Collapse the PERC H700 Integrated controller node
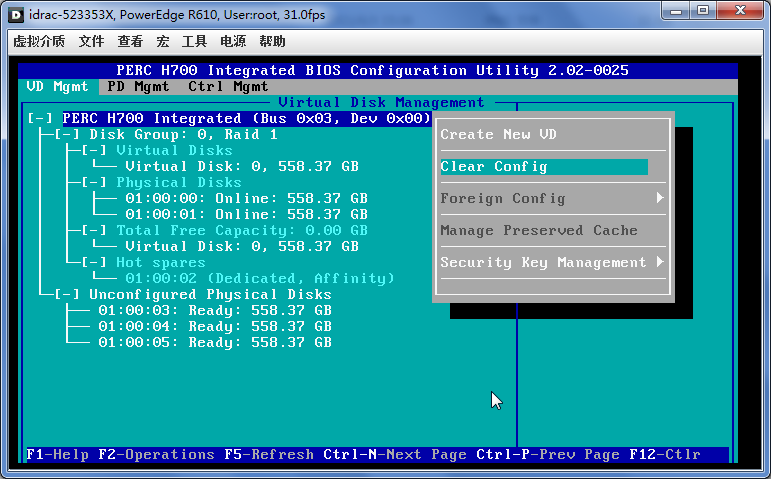 [40, 119]
